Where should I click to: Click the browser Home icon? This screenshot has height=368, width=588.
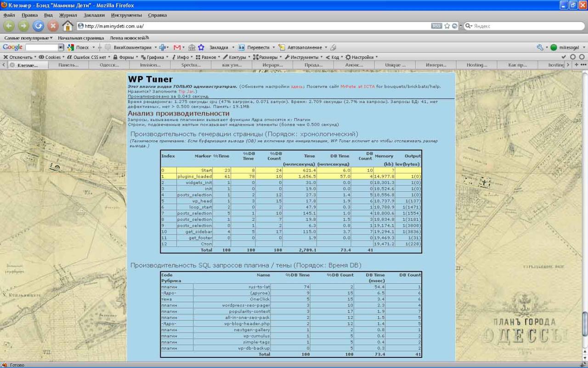[68, 26]
